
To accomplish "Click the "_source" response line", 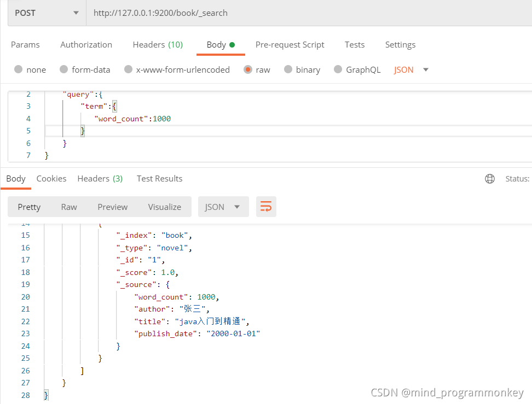I will tap(143, 285).
